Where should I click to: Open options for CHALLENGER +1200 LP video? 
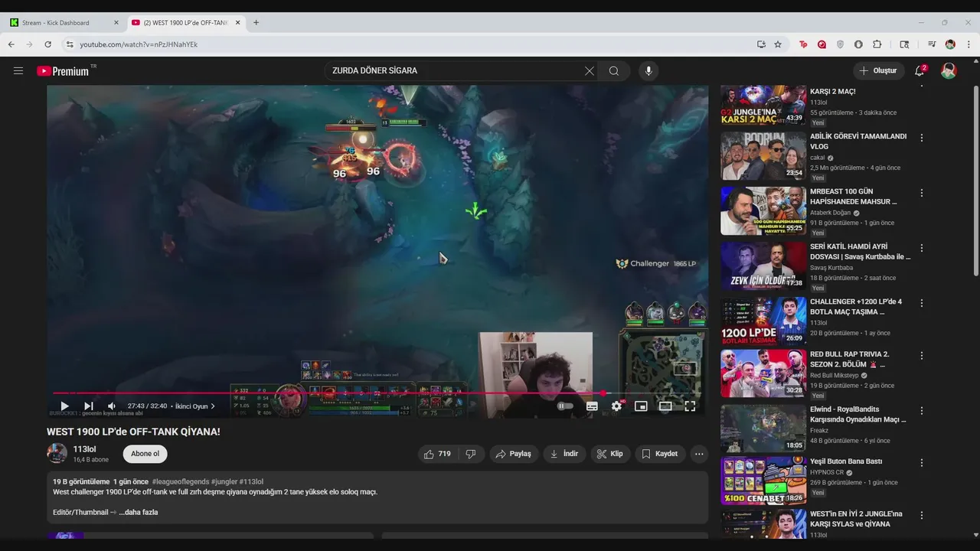pos(922,303)
